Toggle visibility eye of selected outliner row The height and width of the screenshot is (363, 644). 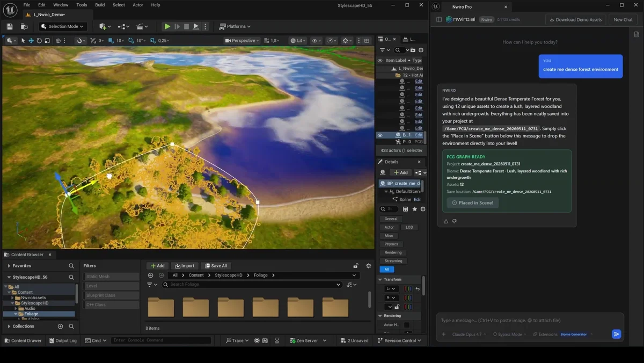tap(380, 135)
